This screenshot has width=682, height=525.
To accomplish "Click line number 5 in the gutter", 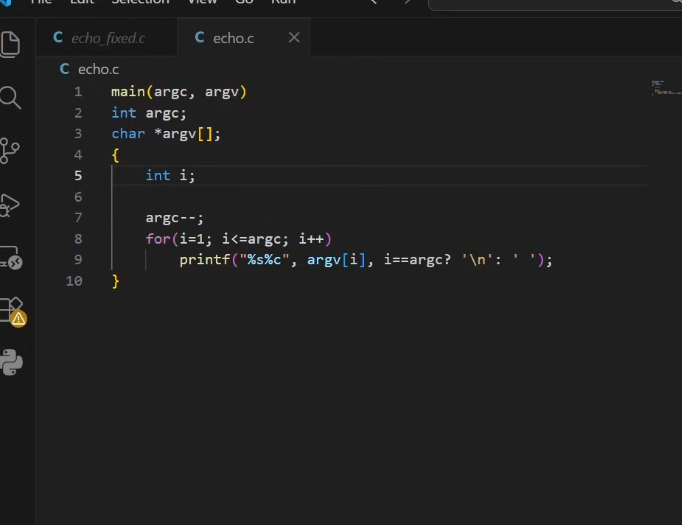I will click(x=78, y=175).
